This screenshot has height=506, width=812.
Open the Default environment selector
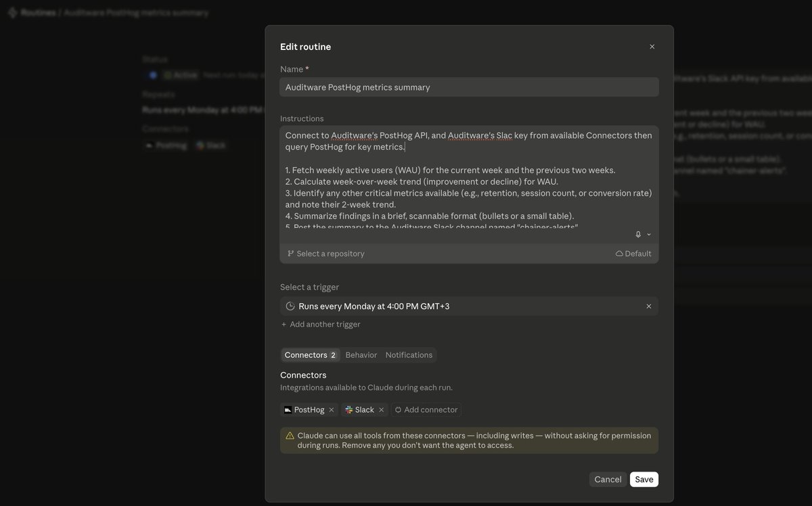tap(633, 254)
